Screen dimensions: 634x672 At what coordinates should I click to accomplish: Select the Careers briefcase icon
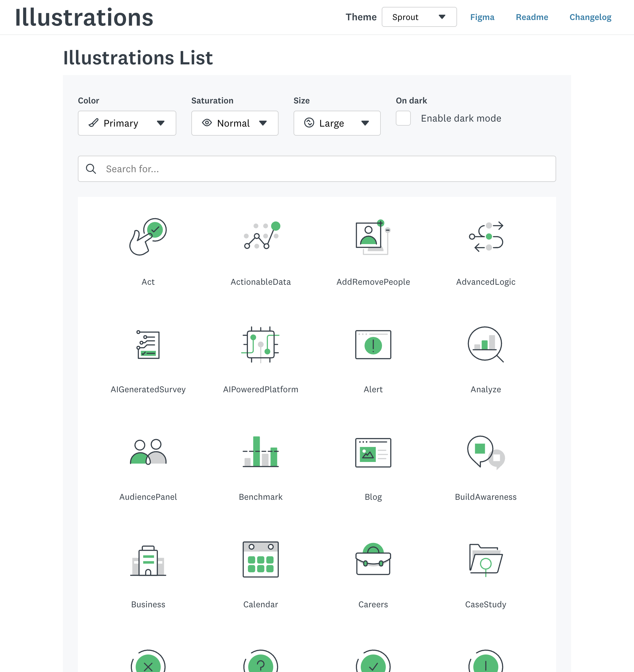pyautogui.click(x=373, y=559)
